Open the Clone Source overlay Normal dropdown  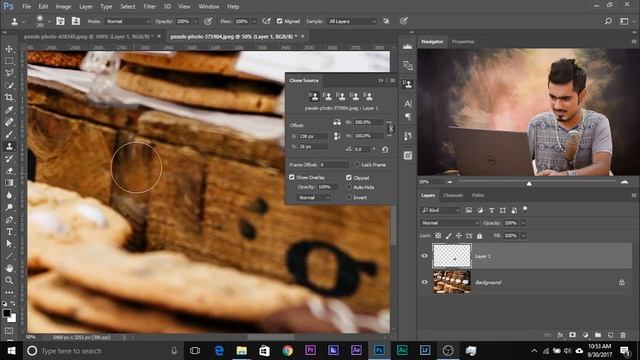[x=313, y=198]
